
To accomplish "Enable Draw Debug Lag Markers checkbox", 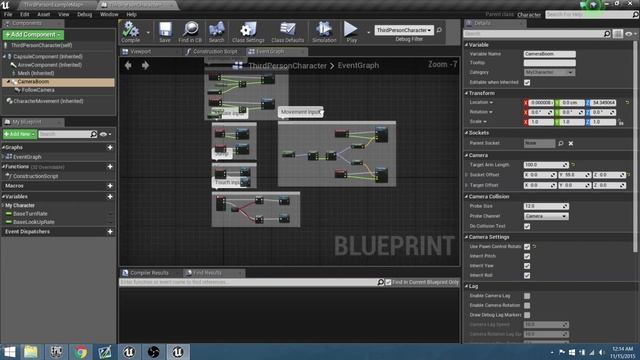I will click(527, 315).
